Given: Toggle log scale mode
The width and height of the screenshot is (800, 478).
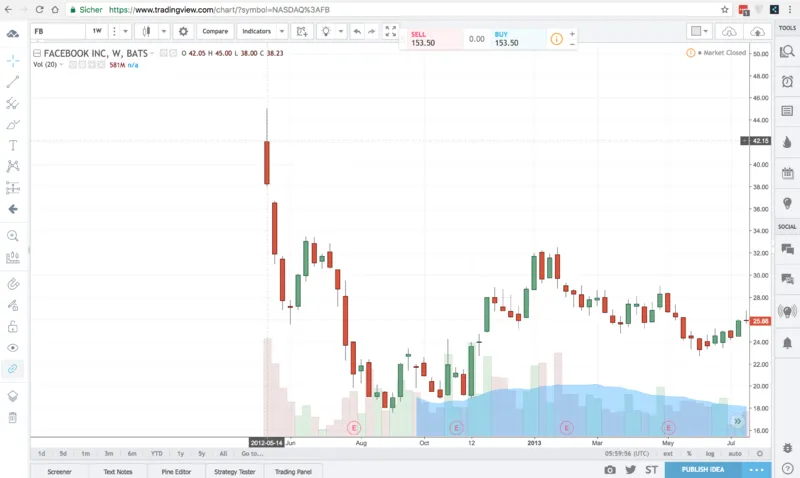Looking at the screenshot, I should coord(710,454).
